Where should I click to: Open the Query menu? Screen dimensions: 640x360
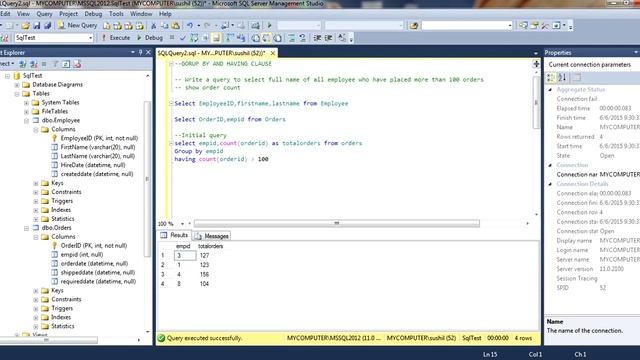[44, 14]
